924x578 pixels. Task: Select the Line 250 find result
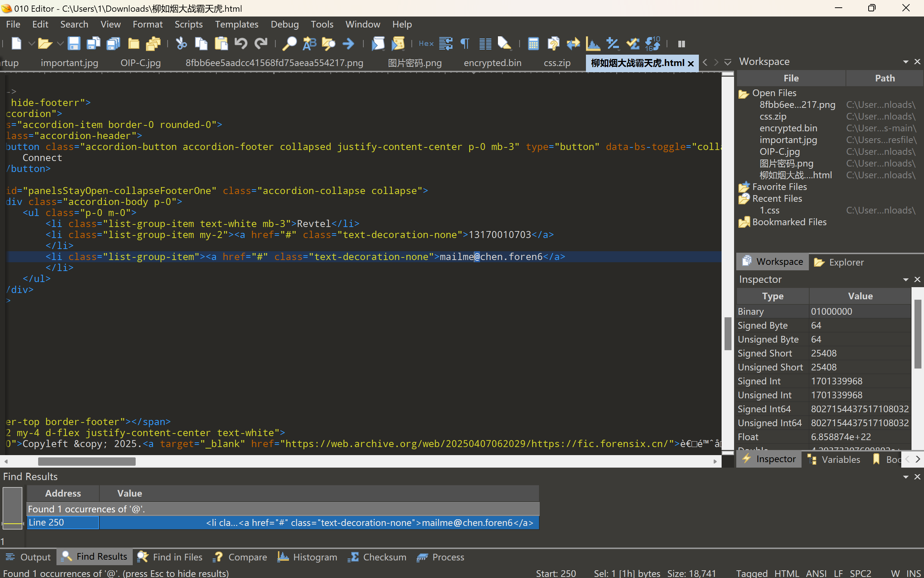(283, 523)
